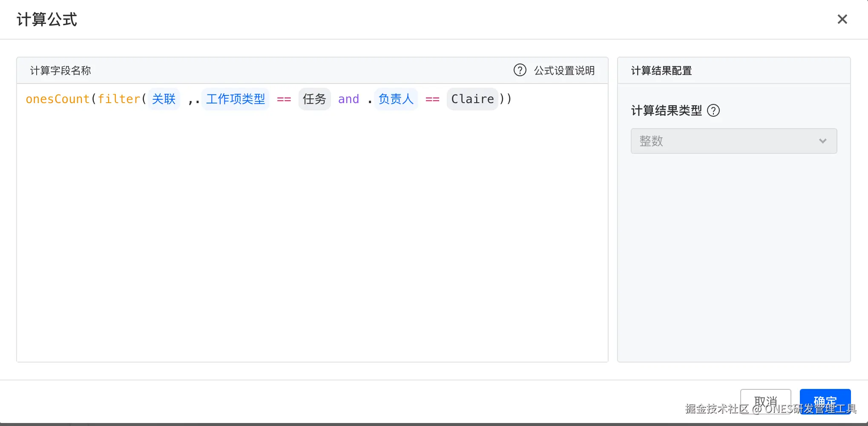Click the filter function name

pyautogui.click(x=119, y=99)
